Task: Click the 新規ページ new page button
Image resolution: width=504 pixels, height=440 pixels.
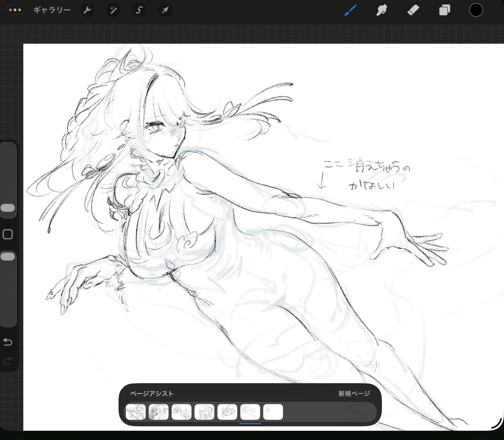Action: [354, 394]
